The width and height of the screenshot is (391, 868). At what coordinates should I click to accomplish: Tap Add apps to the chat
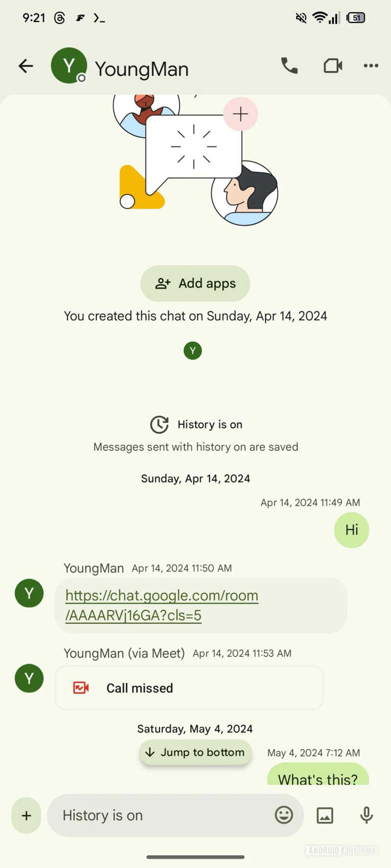pyautogui.click(x=195, y=283)
